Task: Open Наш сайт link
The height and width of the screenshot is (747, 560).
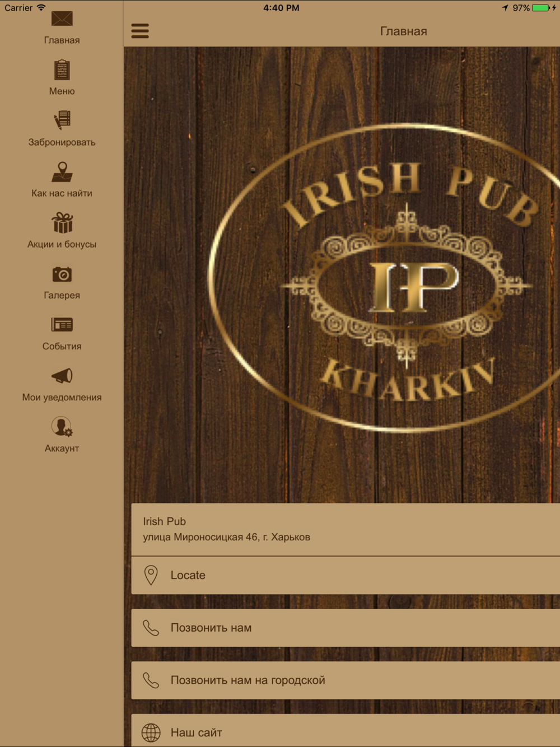Action: point(346,731)
